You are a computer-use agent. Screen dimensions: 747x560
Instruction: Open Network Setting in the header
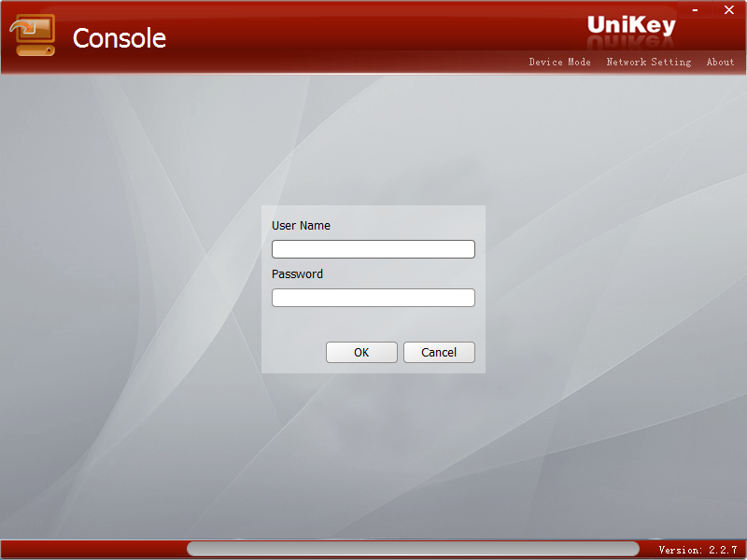click(x=648, y=62)
